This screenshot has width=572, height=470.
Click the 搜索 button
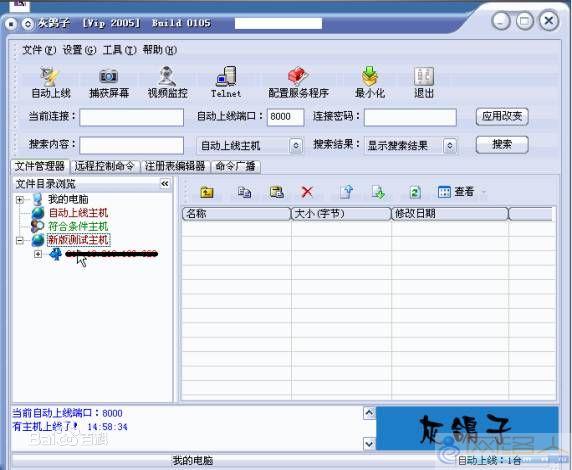(x=502, y=145)
